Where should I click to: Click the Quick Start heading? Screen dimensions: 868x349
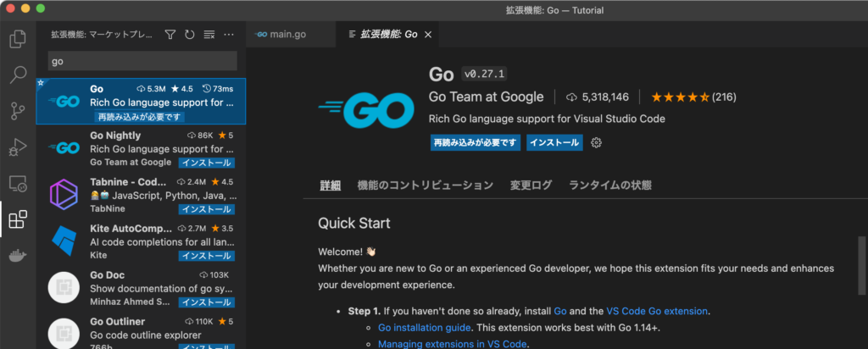tap(354, 224)
